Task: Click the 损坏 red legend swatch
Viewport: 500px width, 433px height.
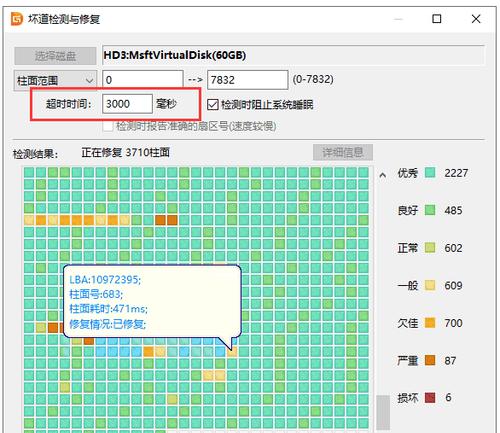Action: click(430, 398)
